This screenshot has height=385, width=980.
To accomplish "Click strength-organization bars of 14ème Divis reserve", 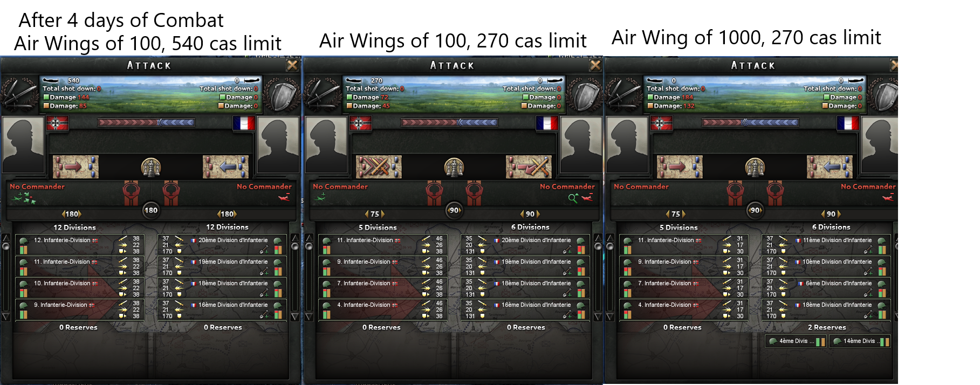I will pos(884,341).
